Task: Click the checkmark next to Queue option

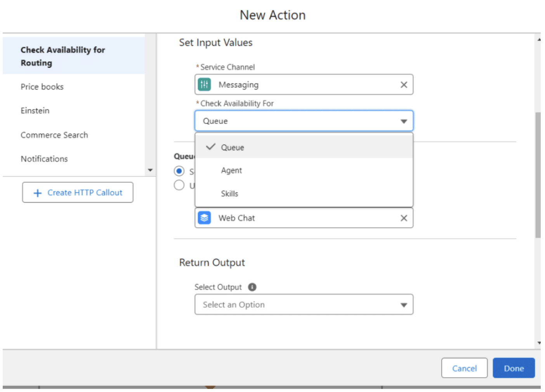Action: (x=211, y=147)
